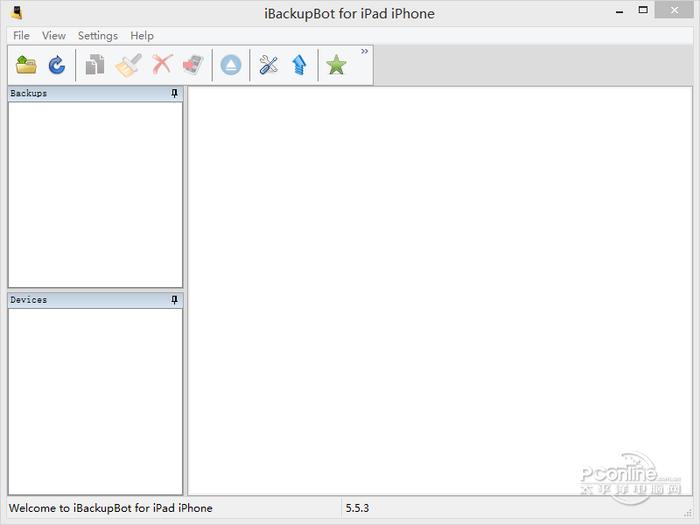Minimize the iBackupBot window
The height and width of the screenshot is (525, 700).
[619, 12]
